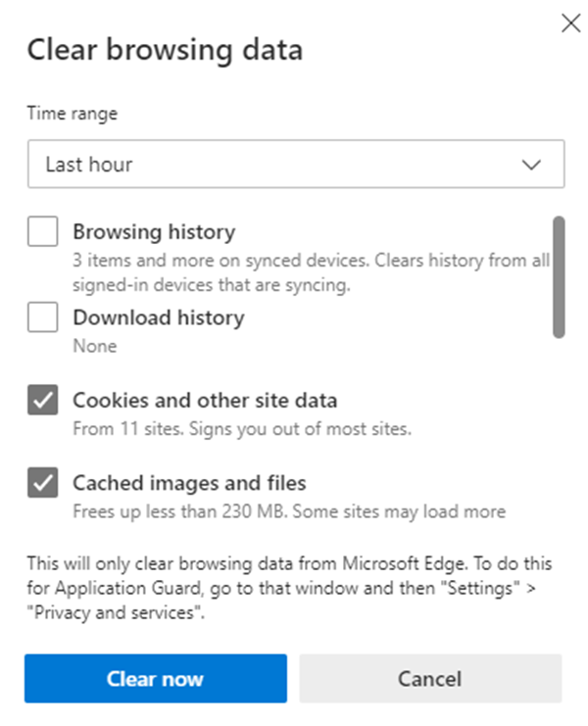
Task: Click the '3 items and more' description
Action: point(310,262)
